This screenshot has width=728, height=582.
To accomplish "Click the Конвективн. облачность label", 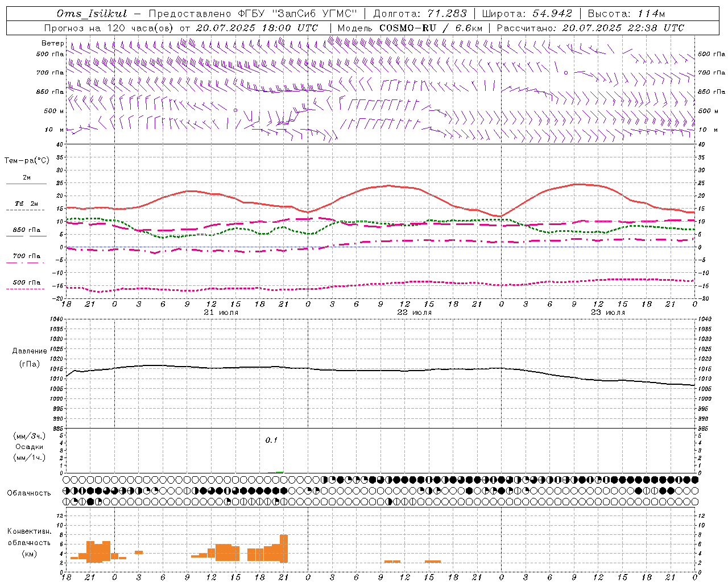I will coord(29,537).
